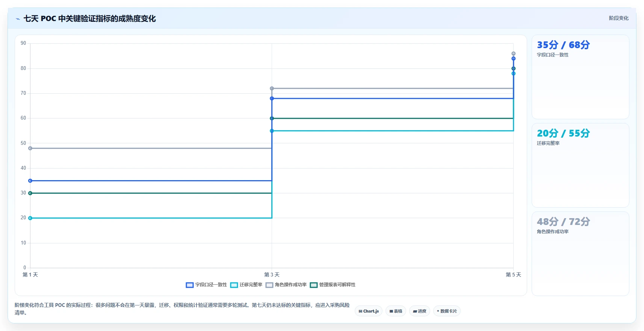644x331 pixels.
Task: Toggle the 字段口径一致性 legend swatch
Action: tap(190, 285)
